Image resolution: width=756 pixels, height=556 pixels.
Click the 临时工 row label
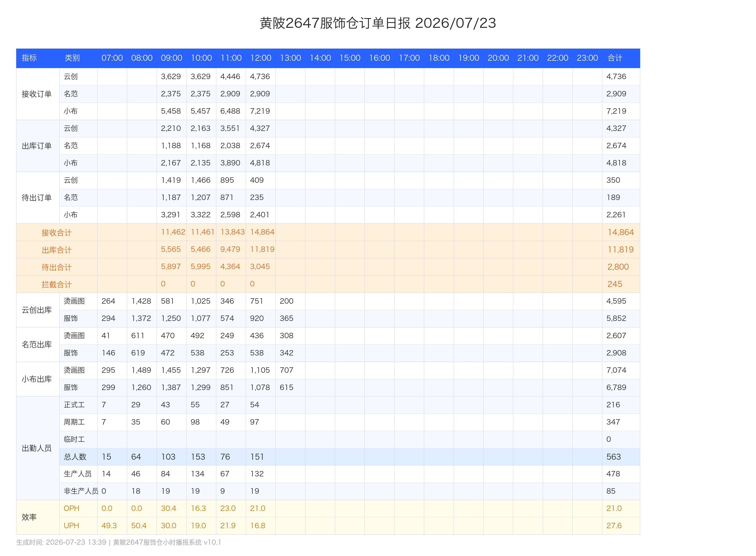(74, 439)
